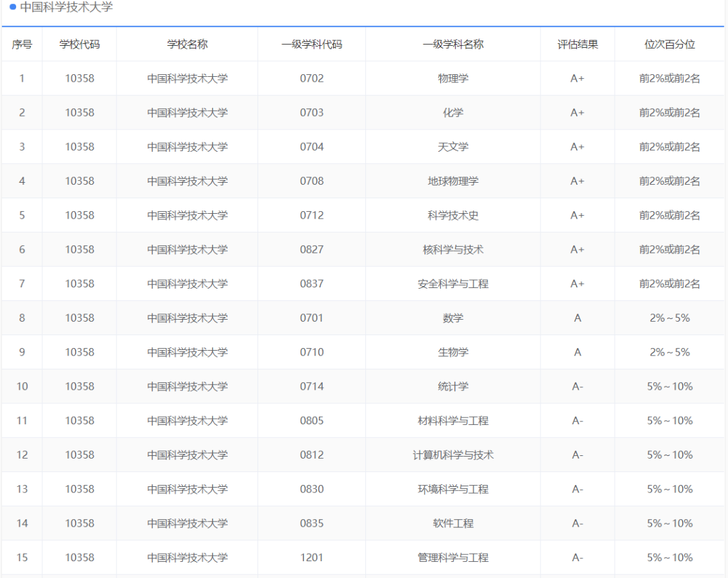Select the 学校名称 column header
The image size is (728, 578).
click(187, 45)
